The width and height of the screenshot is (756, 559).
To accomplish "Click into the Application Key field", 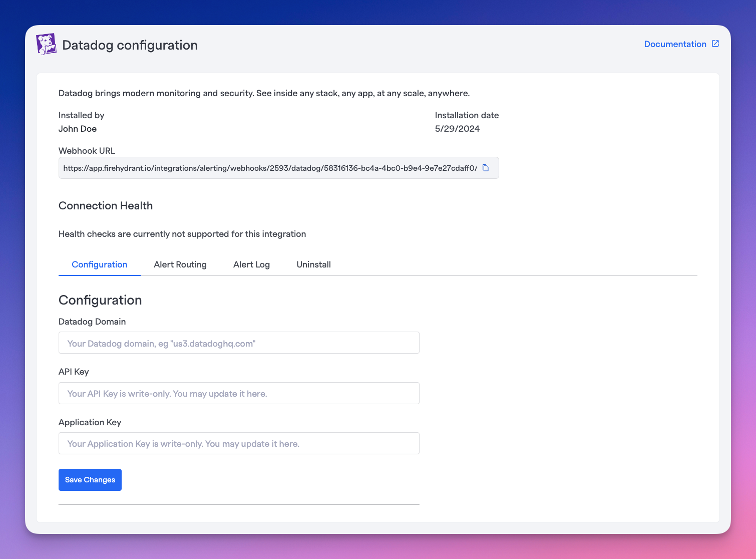I will (x=239, y=443).
